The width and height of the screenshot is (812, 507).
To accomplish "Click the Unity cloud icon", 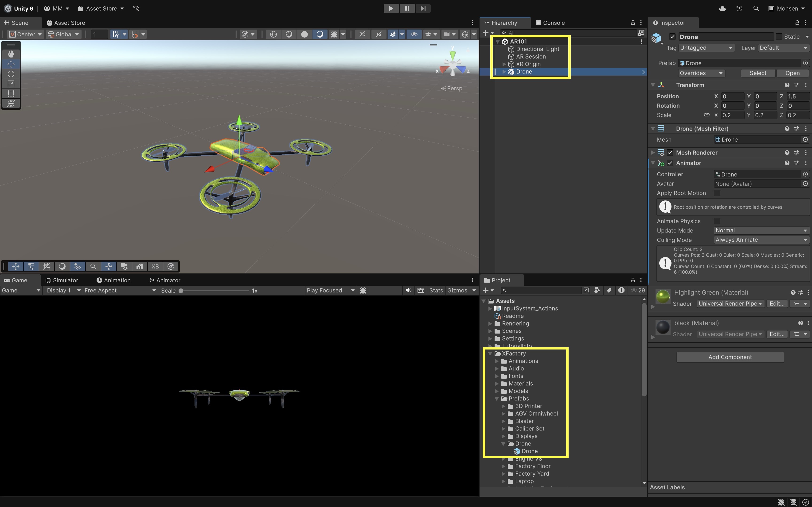I will [722, 8].
